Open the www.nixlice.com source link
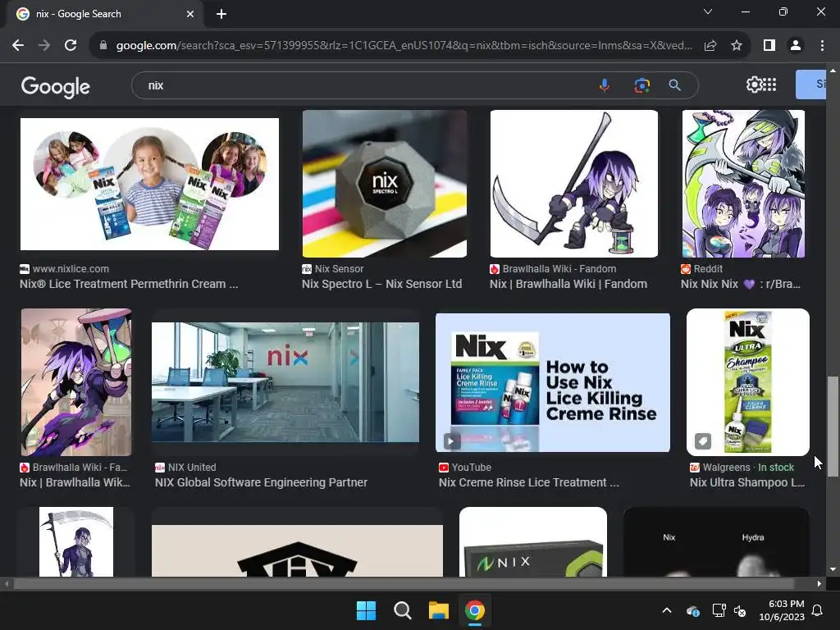This screenshot has height=630, width=840. 71,269
